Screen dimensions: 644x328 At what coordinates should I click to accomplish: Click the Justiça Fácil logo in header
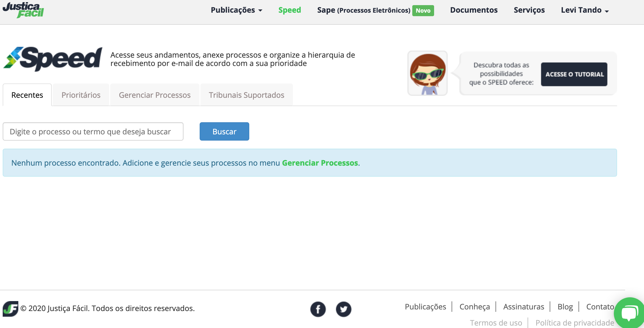(x=23, y=10)
